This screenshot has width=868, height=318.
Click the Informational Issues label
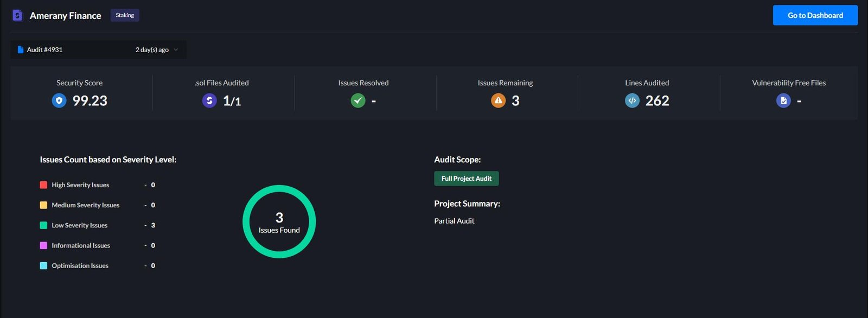(x=81, y=246)
